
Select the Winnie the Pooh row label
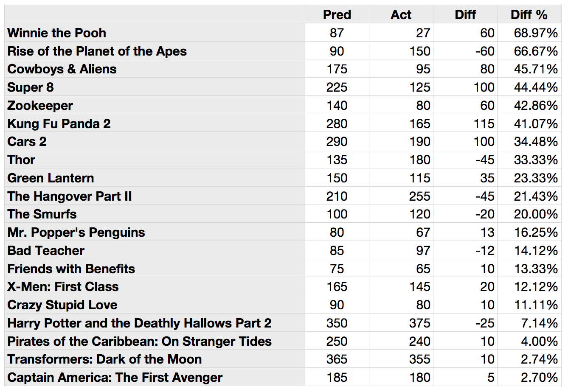pyautogui.click(x=155, y=33)
